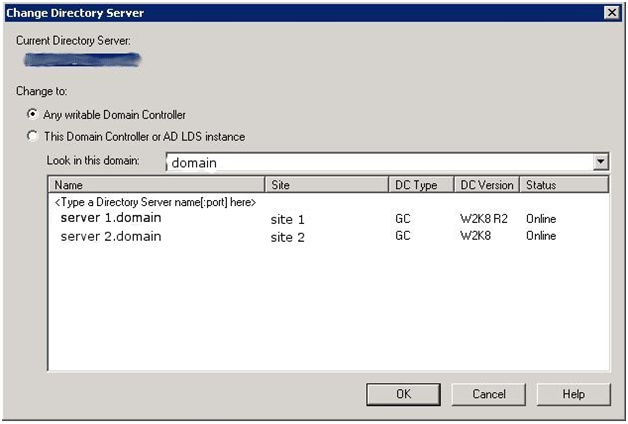Screen dimensions: 628x424
Task: Open Help for this dialog
Action: click(573, 394)
